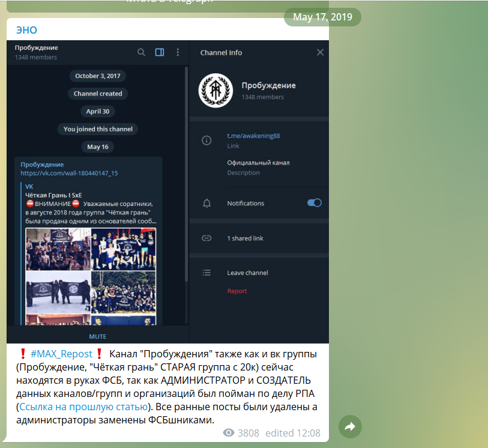
Task: Open the Ссылка на прошлую статью link
Action: tap(83, 407)
